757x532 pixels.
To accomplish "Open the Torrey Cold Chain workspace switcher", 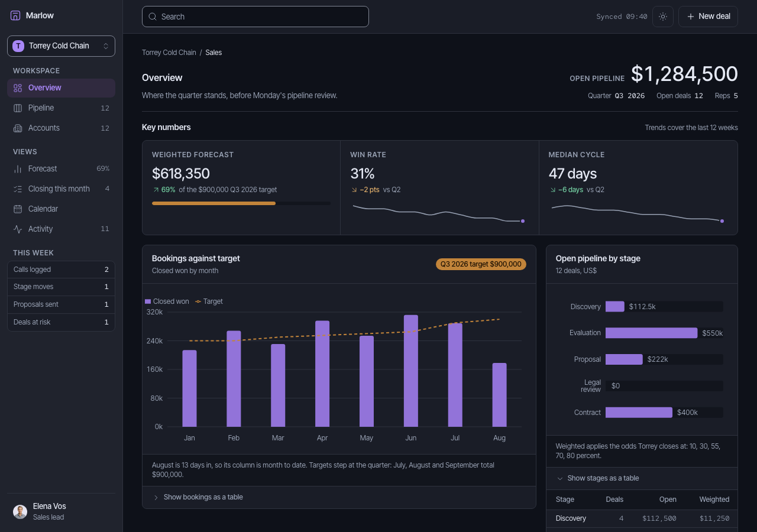I will (x=61, y=46).
